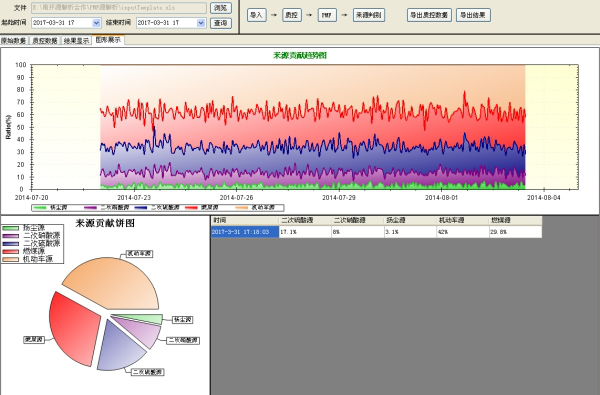
Task: Click the 42% table cell
Action: (463, 232)
